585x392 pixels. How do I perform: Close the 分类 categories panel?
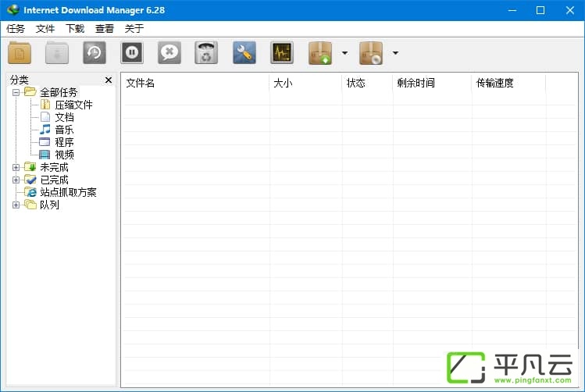(x=109, y=80)
